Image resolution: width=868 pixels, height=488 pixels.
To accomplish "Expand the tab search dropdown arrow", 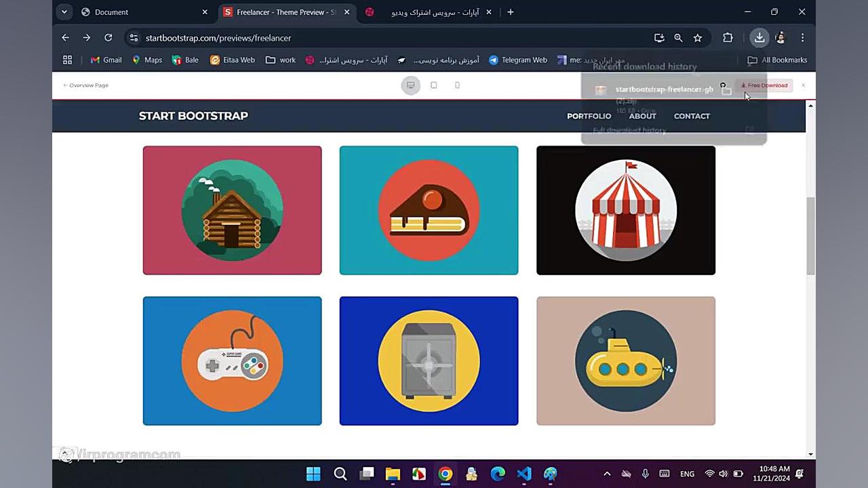I will [64, 12].
